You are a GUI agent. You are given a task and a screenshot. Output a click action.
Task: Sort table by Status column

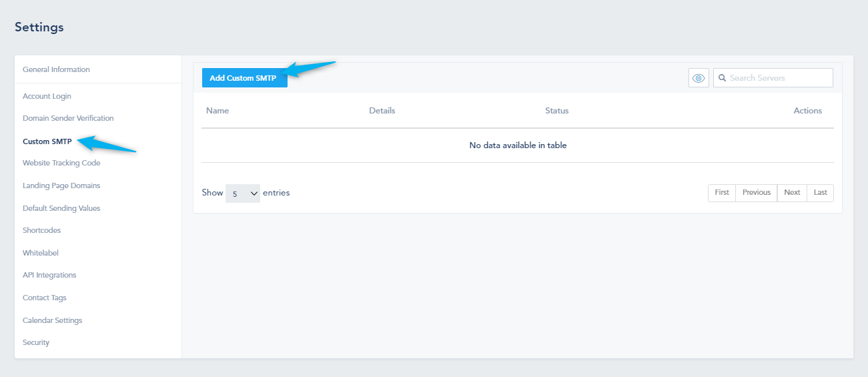(x=557, y=111)
